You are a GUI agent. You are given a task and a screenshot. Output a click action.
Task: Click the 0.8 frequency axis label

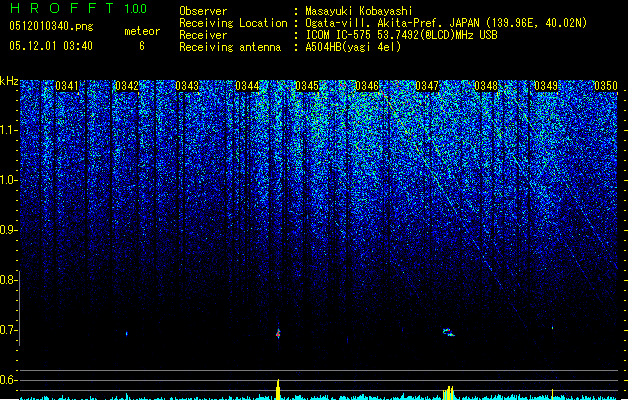click(x=8, y=280)
